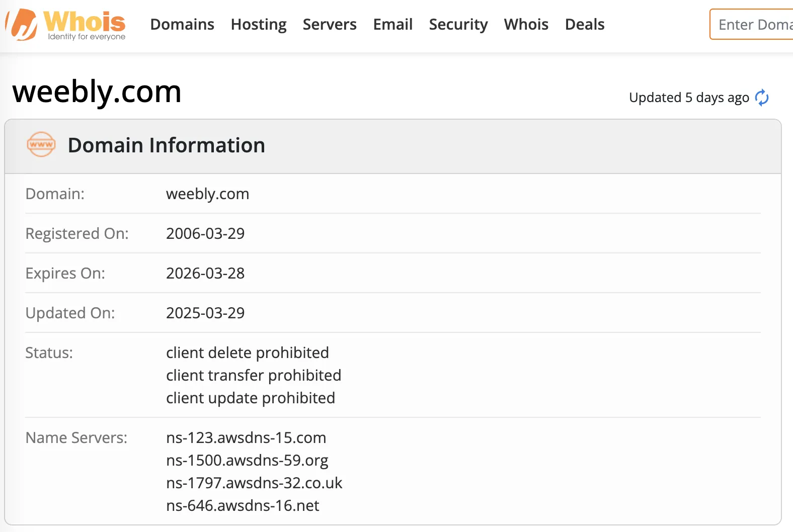
Task: Select the updated date 2025-03-29
Action: pos(205,313)
